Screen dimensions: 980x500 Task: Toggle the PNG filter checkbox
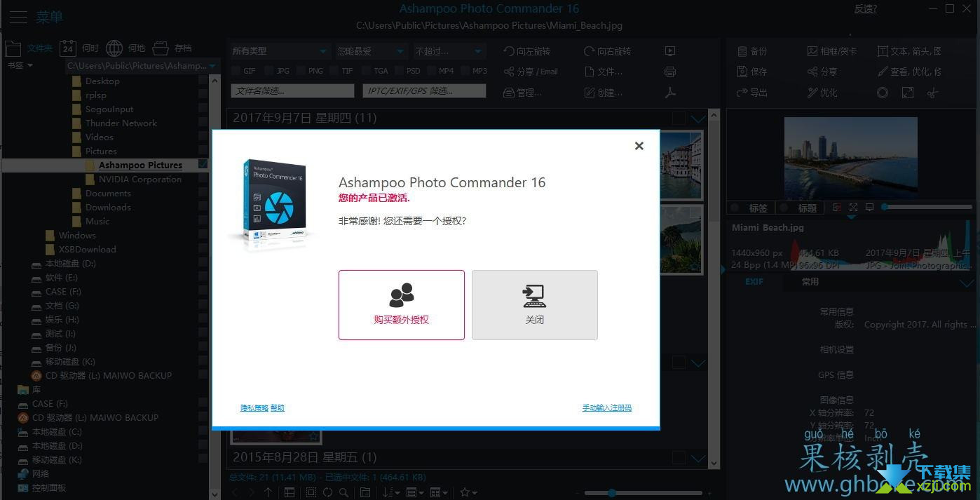pyautogui.click(x=300, y=71)
